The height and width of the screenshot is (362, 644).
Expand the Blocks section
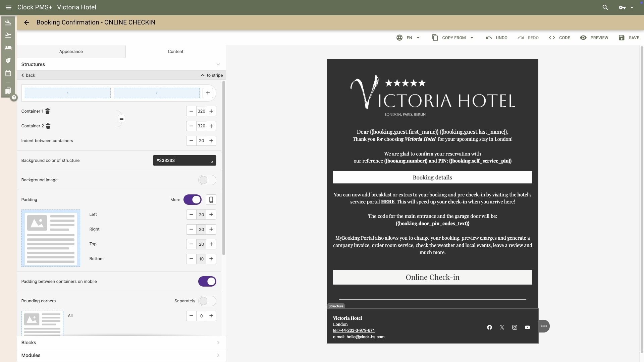tap(121, 343)
